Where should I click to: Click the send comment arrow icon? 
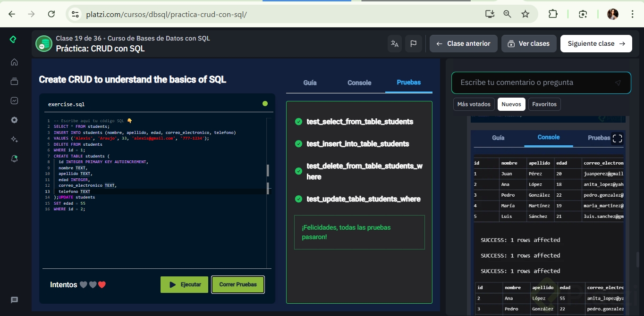[618, 83]
